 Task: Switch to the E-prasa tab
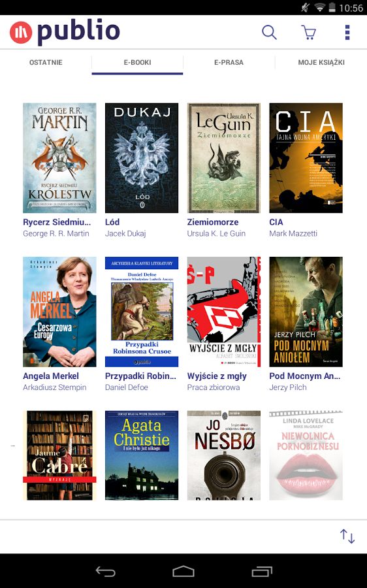point(229,62)
